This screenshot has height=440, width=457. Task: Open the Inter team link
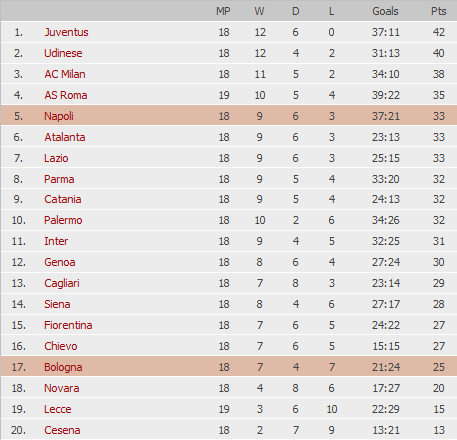(56, 241)
